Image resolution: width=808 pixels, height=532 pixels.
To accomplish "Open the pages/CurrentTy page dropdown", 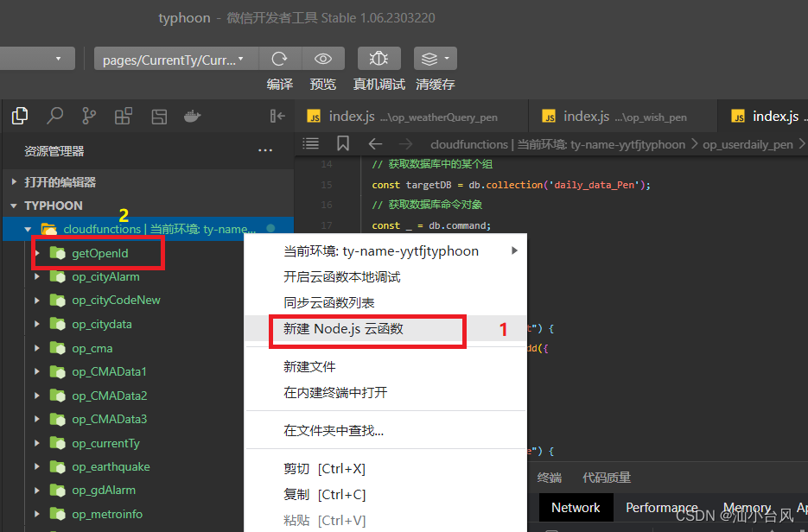I will click(x=175, y=59).
